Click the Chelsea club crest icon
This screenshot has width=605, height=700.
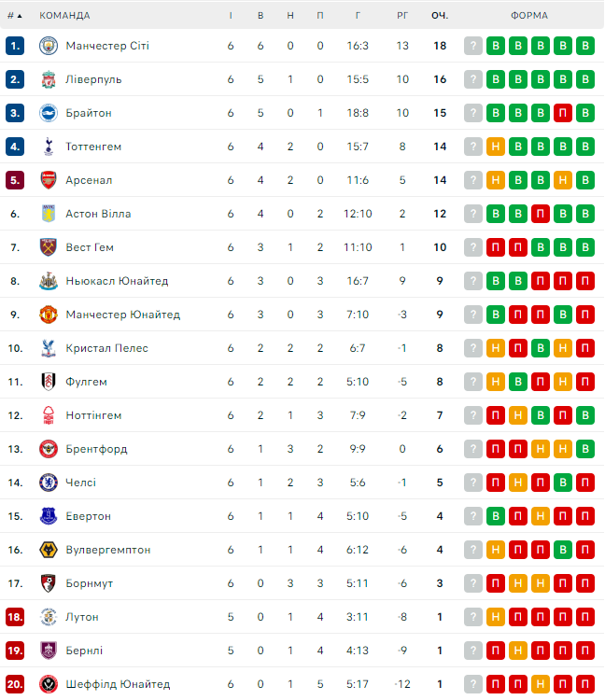pyautogui.click(x=49, y=483)
